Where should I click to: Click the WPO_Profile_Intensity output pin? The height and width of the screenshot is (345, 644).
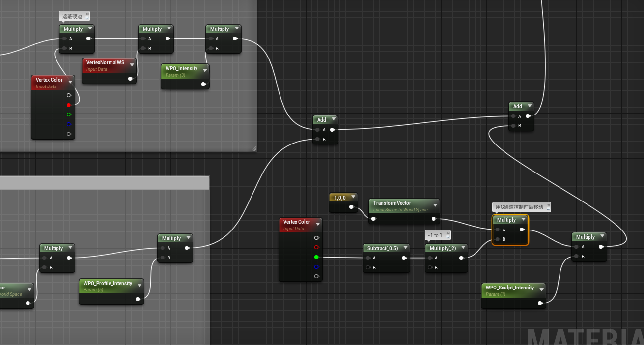pyautogui.click(x=138, y=299)
